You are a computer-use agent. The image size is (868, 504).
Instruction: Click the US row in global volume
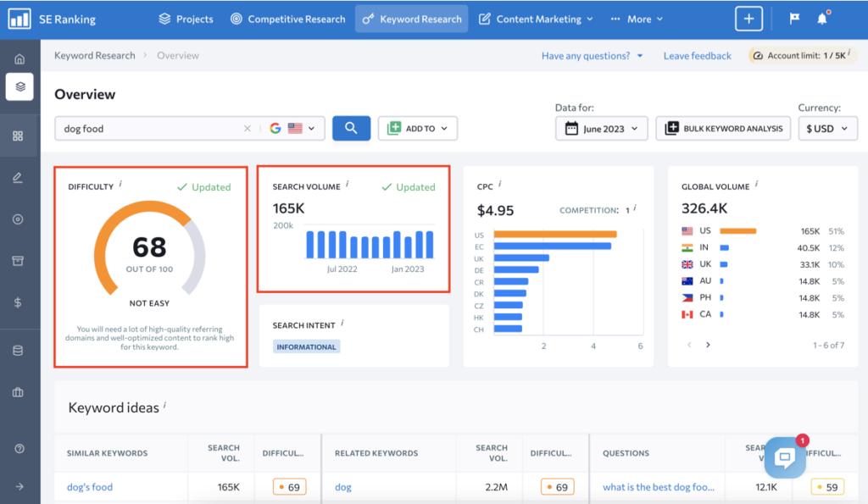click(763, 230)
